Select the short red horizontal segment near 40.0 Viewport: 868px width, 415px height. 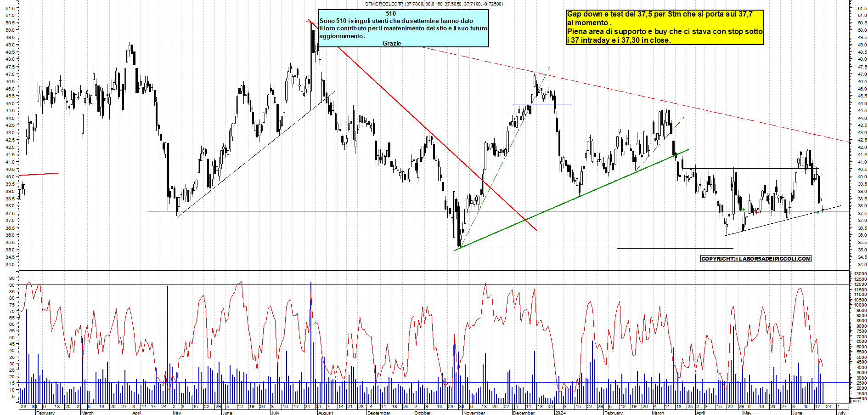click(x=39, y=174)
